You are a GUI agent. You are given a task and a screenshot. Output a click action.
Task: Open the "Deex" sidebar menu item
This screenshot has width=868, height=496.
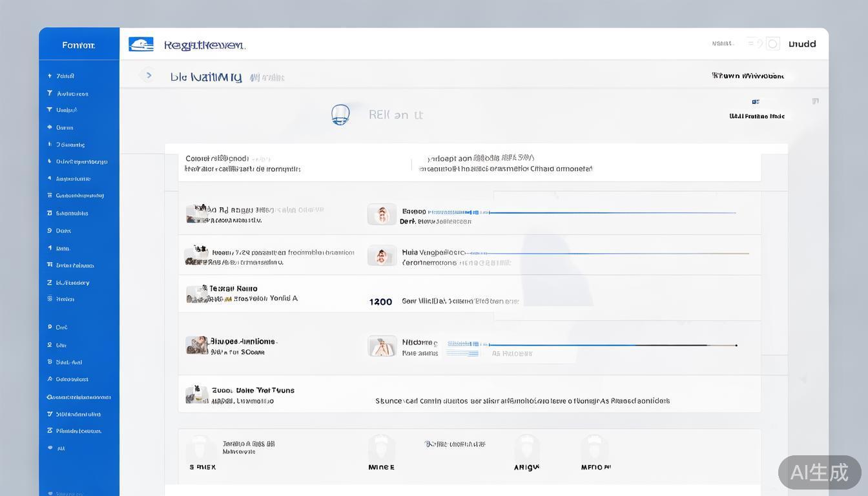[x=63, y=231]
